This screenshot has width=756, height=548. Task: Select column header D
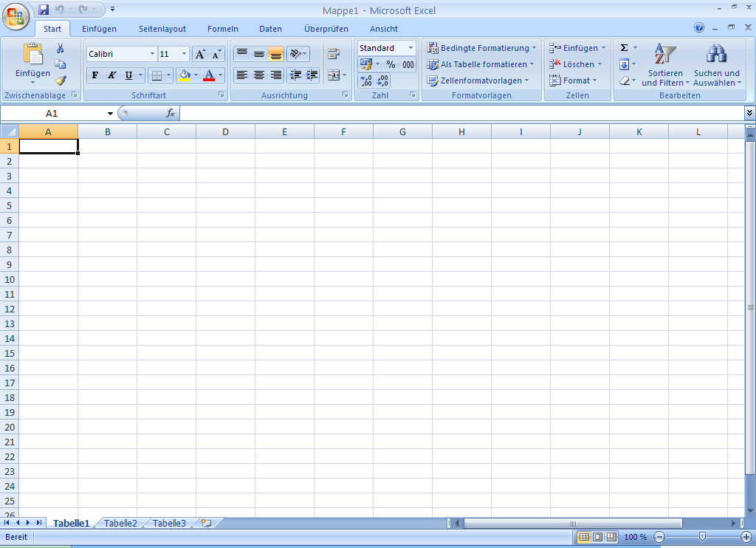pyautogui.click(x=225, y=131)
